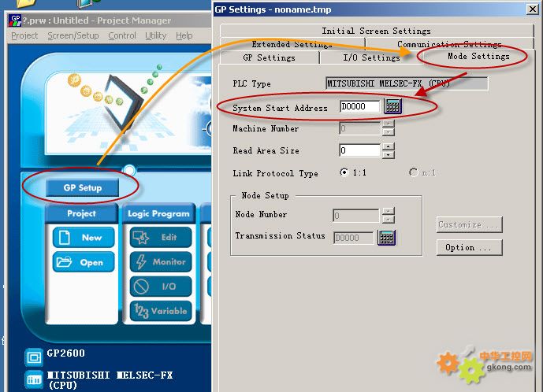Screen dimensions: 543x392
Task: Click the Customize... button
Action: (x=469, y=225)
